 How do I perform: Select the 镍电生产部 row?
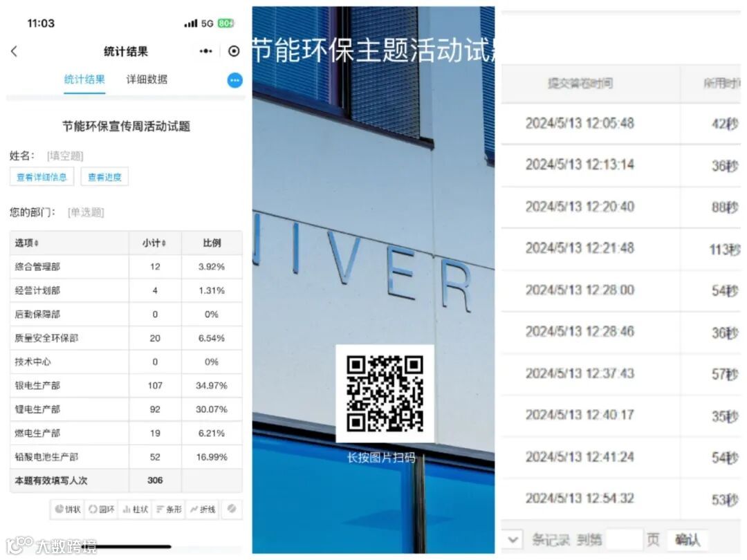(x=127, y=386)
